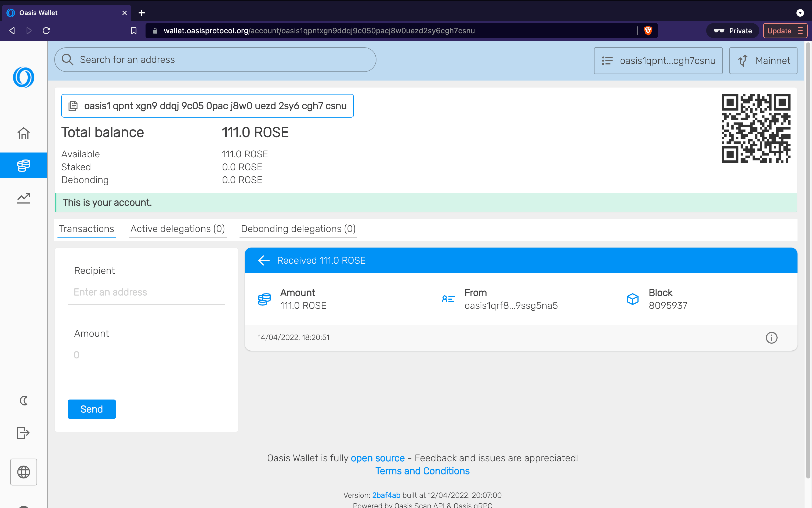Switch to Active delegations (0) tab
Screen dimensions: 812x508
click(x=178, y=229)
